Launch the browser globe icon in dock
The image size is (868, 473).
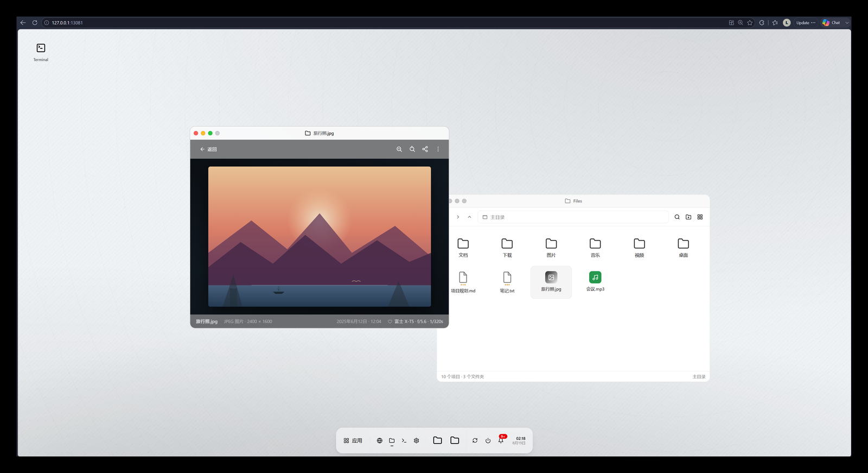(x=380, y=440)
